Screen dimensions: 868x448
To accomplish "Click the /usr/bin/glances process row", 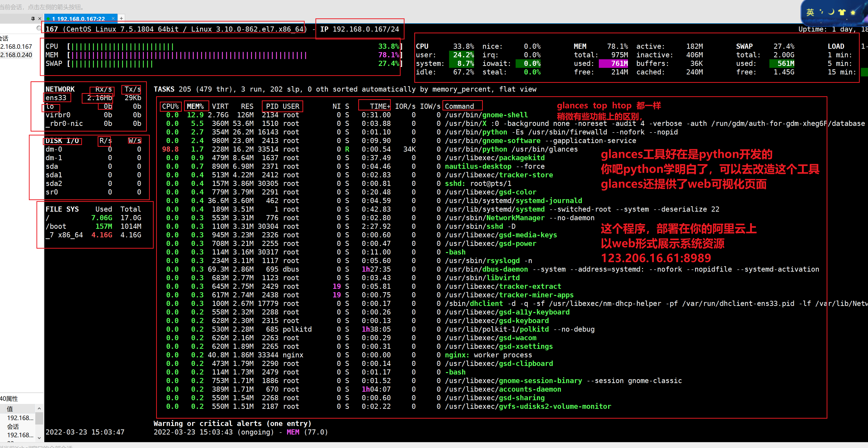I will [370, 149].
